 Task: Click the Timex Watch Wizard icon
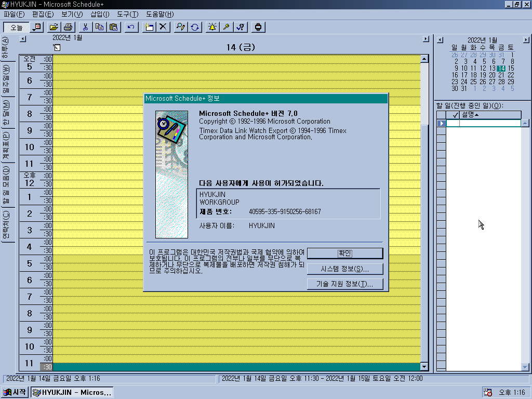coord(258,27)
